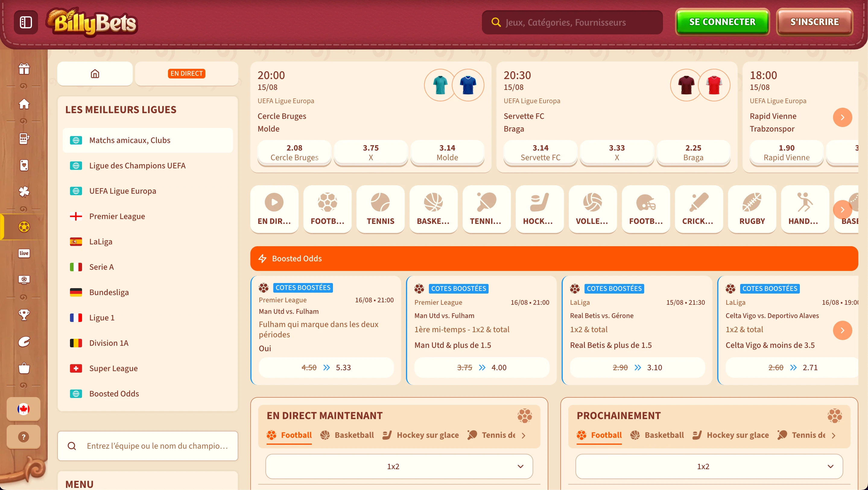The width and height of the screenshot is (868, 490).
Task: Switch to the home tab in sportsbook
Action: (95, 73)
